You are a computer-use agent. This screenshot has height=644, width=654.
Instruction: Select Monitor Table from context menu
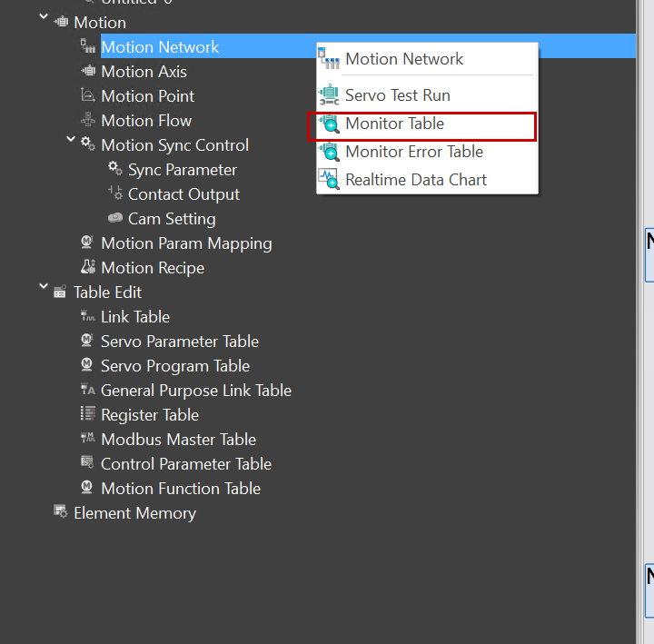point(394,124)
